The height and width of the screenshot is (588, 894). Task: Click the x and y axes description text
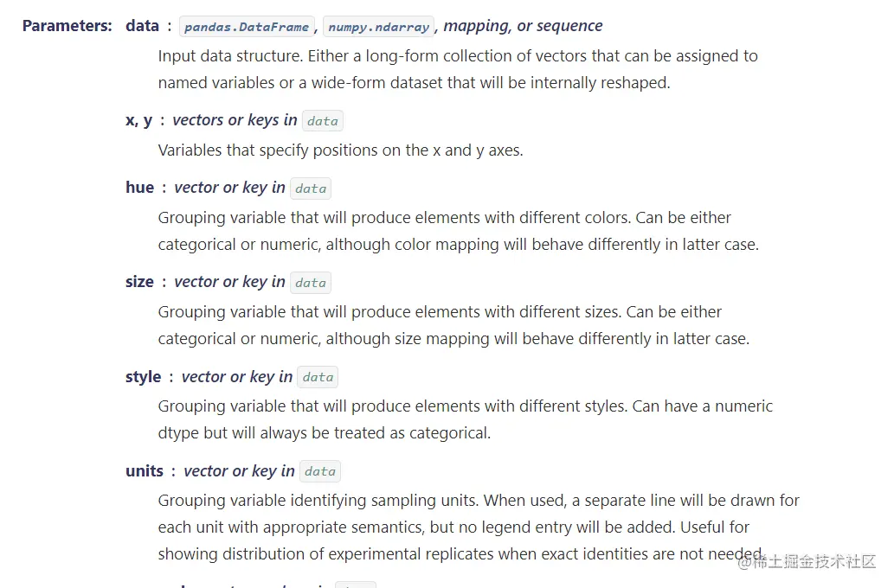point(340,150)
